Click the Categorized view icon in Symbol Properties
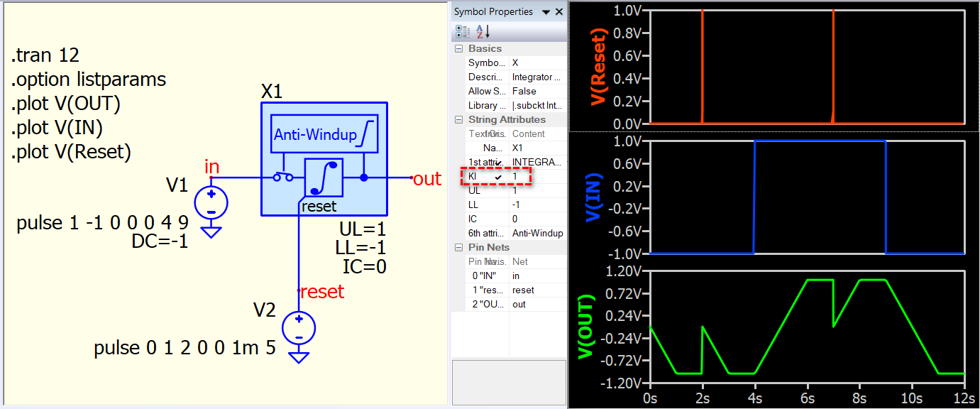This screenshot has height=409, width=980. coord(463,32)
